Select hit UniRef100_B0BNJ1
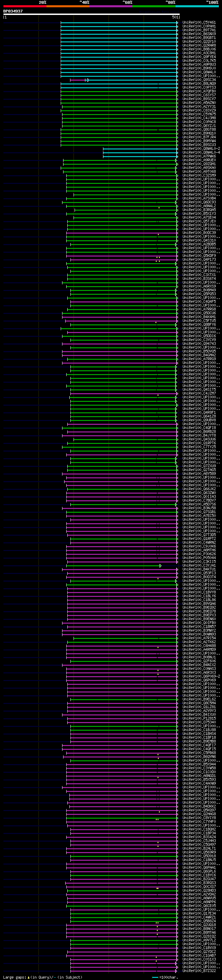 [x=199, y=657]
